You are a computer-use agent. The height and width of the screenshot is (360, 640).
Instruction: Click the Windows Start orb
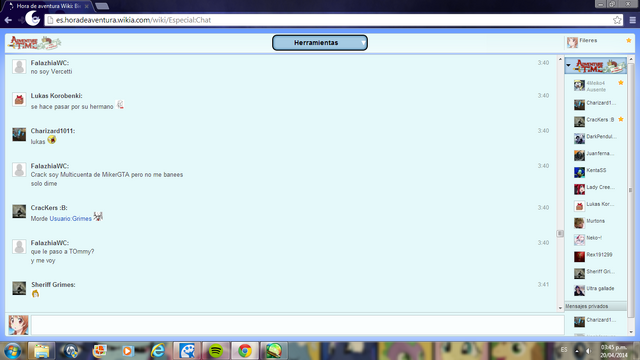point(13,351)
